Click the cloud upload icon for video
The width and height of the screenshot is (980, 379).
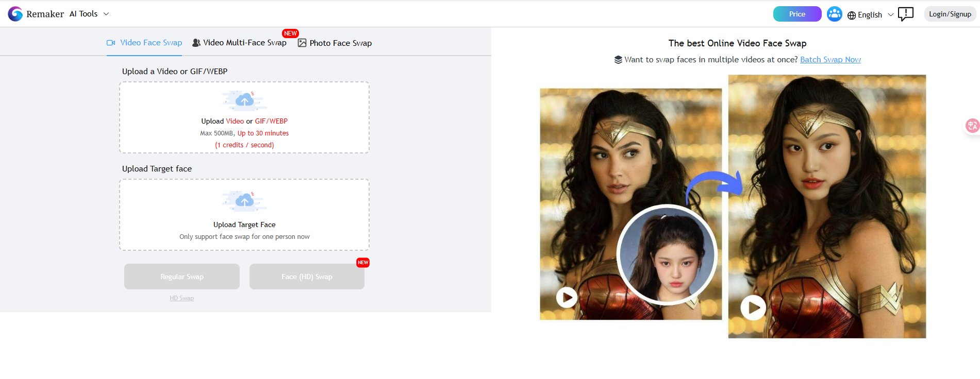coord(244,101)
